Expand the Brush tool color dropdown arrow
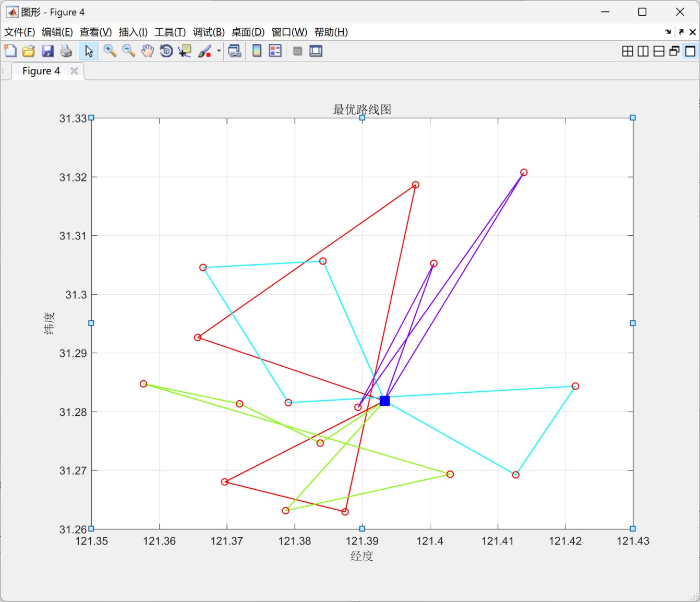The width and height of the screenshot is (700, 602). [219, 51]
